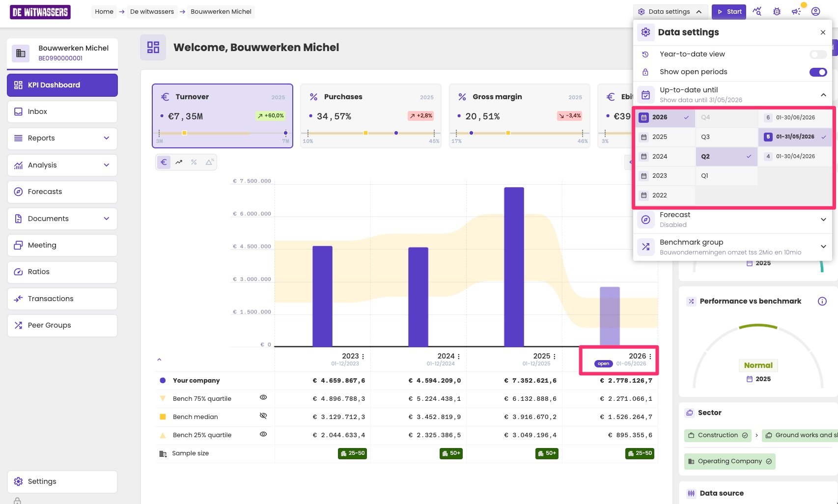
Task: Click 25-50 sample size badge for 2023
Action: click(353, 453)
